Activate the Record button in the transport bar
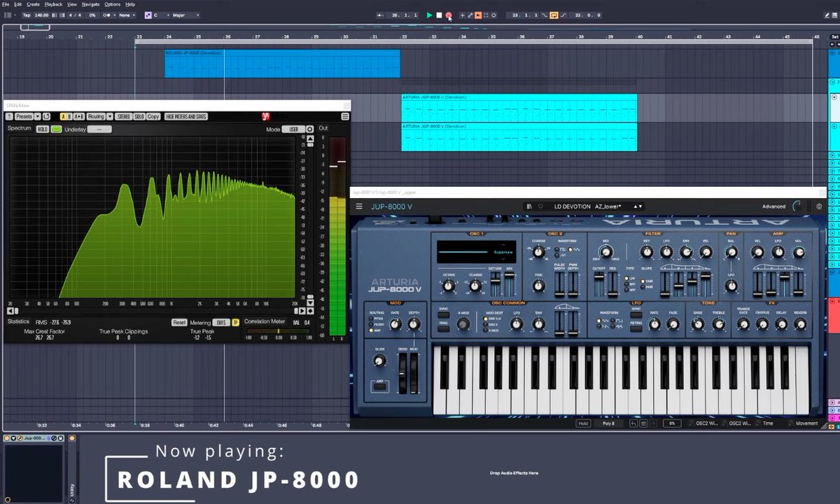This screenshot has width=840, height=504. [x=448, y=15]
